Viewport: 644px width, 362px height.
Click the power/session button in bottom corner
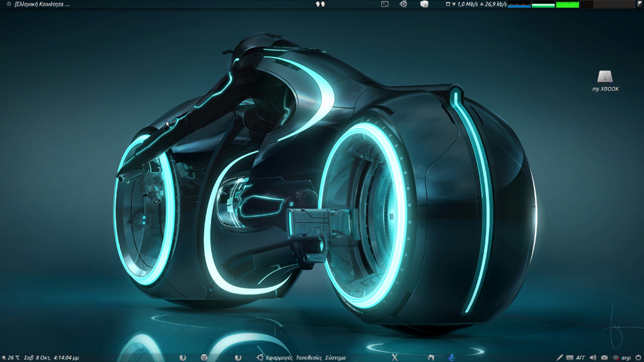click(638, 357)
